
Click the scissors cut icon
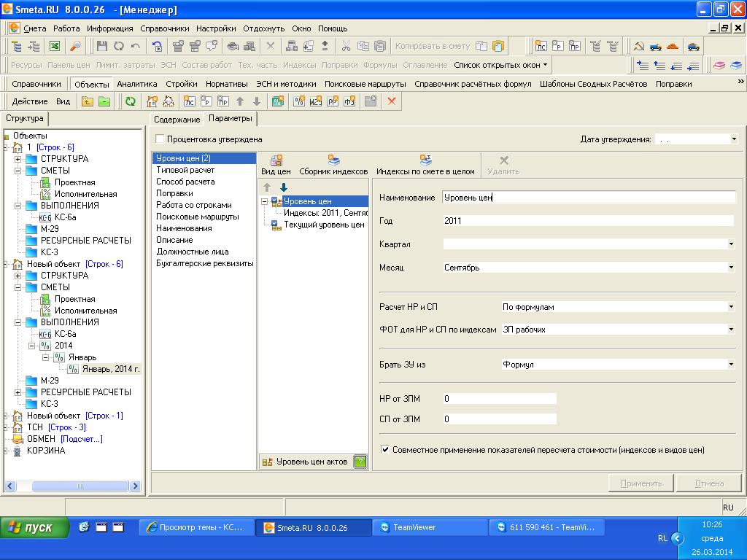[x=346, y=46]
